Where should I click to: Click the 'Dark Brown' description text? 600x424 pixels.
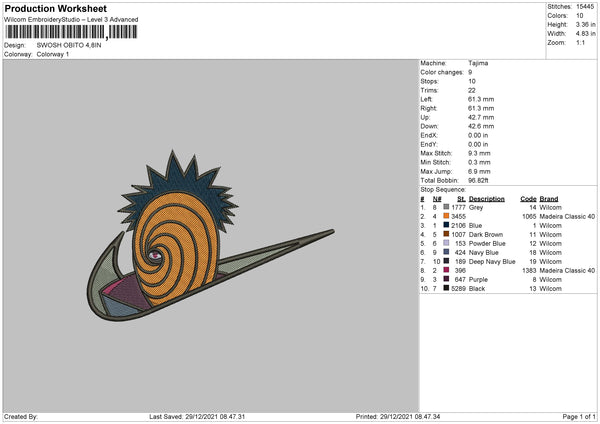point(486,235)
